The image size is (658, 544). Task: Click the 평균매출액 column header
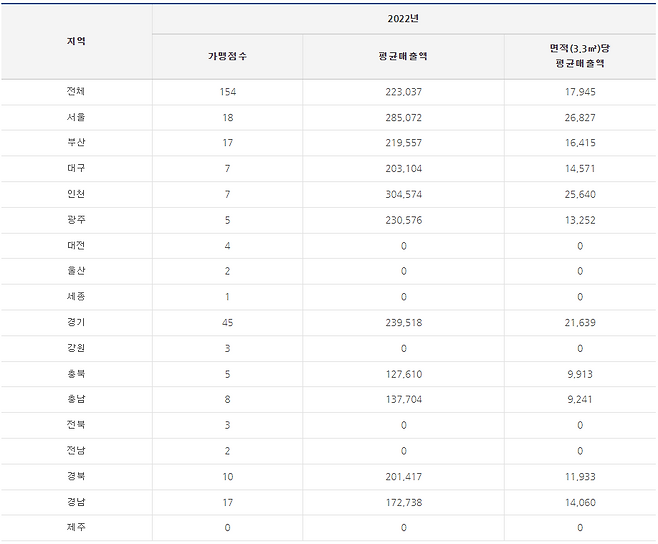404,56
